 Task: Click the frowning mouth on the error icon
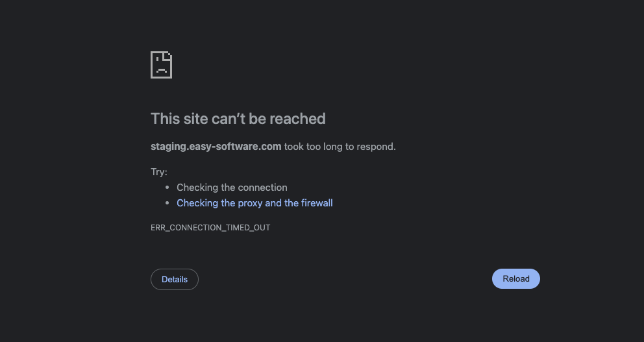162,70
